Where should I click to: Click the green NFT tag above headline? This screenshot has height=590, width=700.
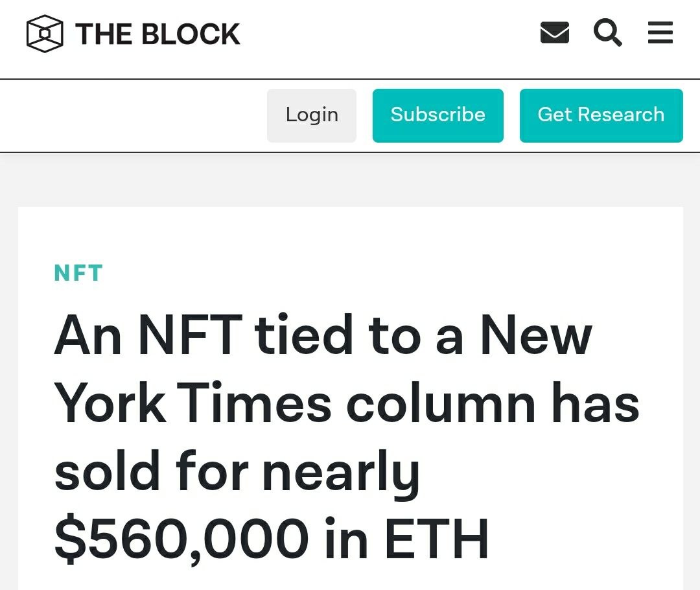[x=78, y=273]
